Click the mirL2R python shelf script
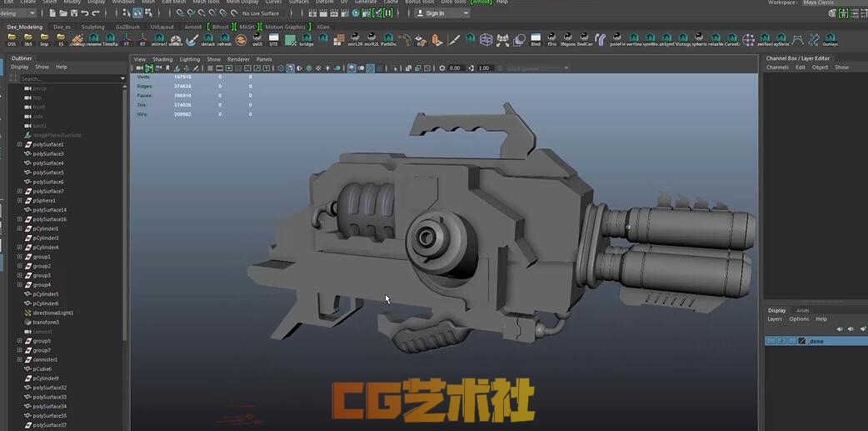The height and width of the screenshot is (431, 868). pos(355,39)
